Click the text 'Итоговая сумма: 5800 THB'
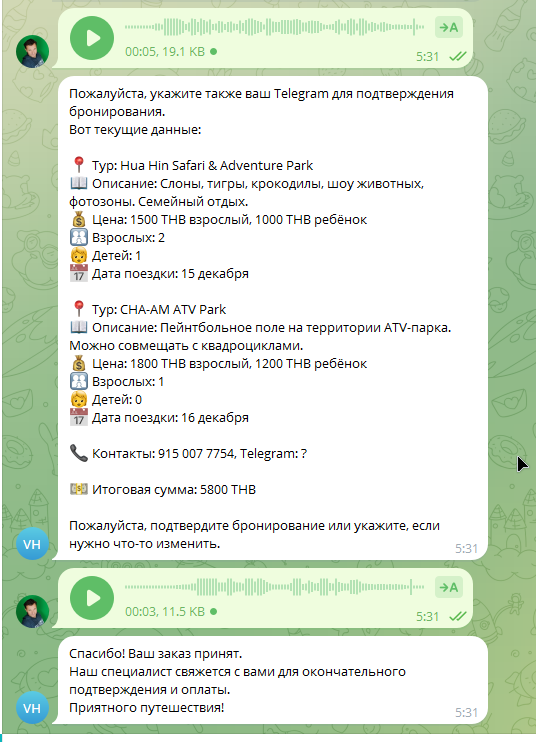The image size is (536, 742). pos(174,489)
